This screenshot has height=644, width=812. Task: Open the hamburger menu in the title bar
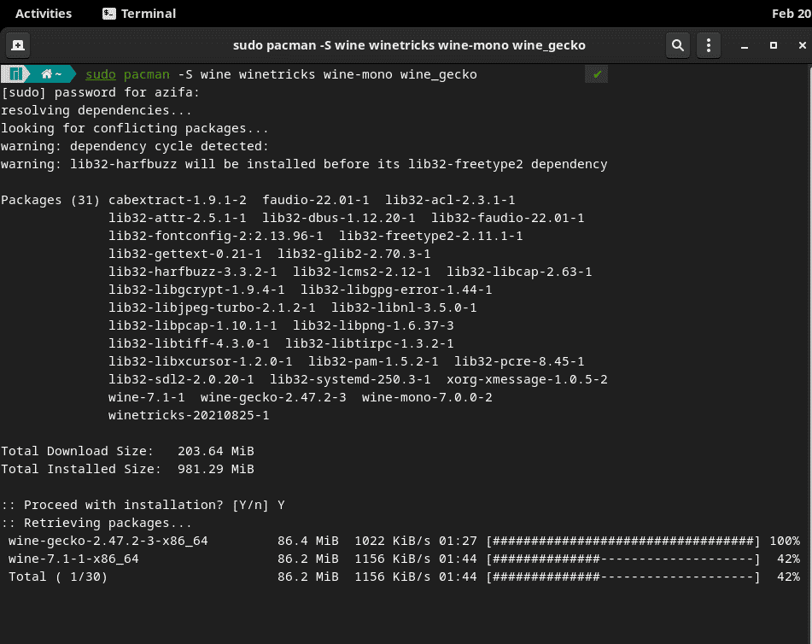708,44
